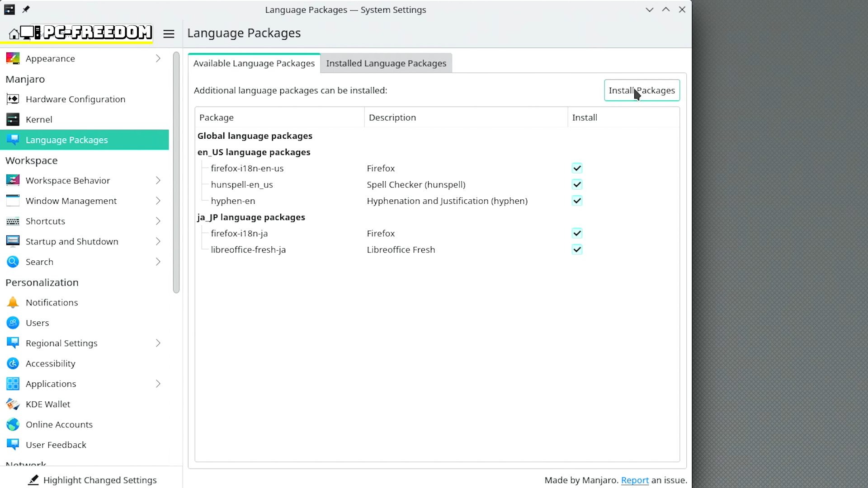Click the Accessibility icon in sidebar

(13, 363)
